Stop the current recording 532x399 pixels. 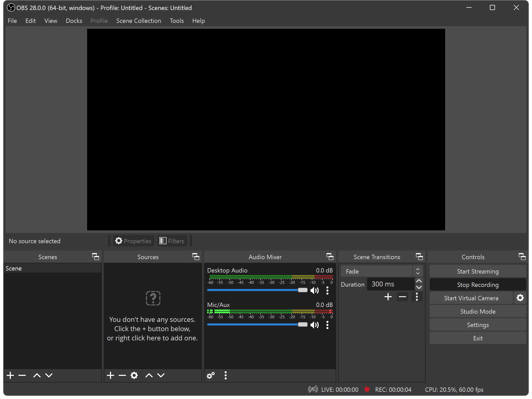point(477,285)
